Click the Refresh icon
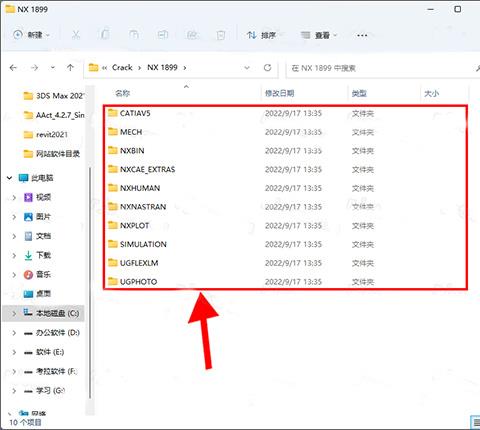Image resolution: width=480 pixels, height=430 pixels. point(267,68)
